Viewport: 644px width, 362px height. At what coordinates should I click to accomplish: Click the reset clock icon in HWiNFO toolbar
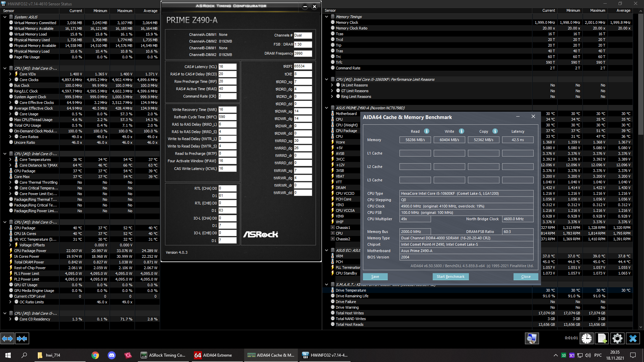(587, 339)
